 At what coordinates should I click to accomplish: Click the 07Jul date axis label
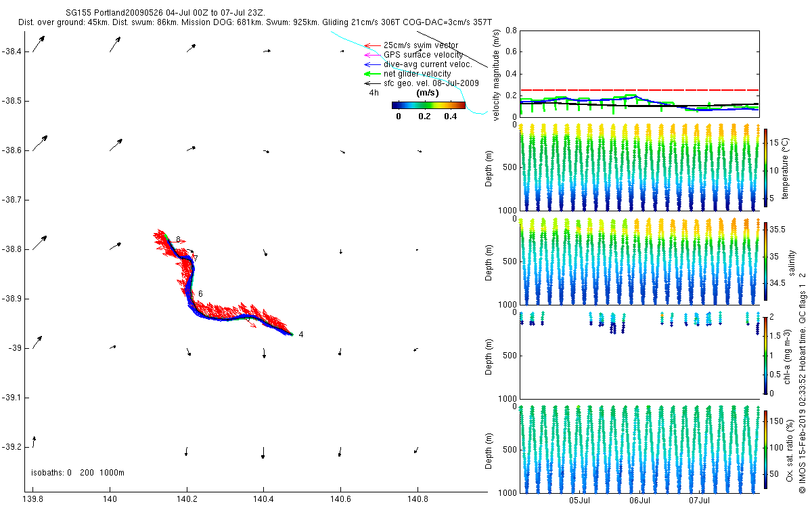[x=700, y=501]
